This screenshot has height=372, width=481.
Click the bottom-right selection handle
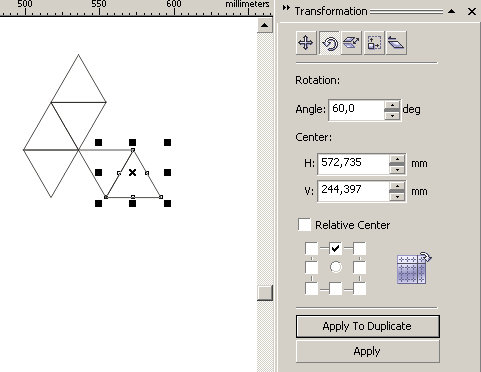(167, 203)
